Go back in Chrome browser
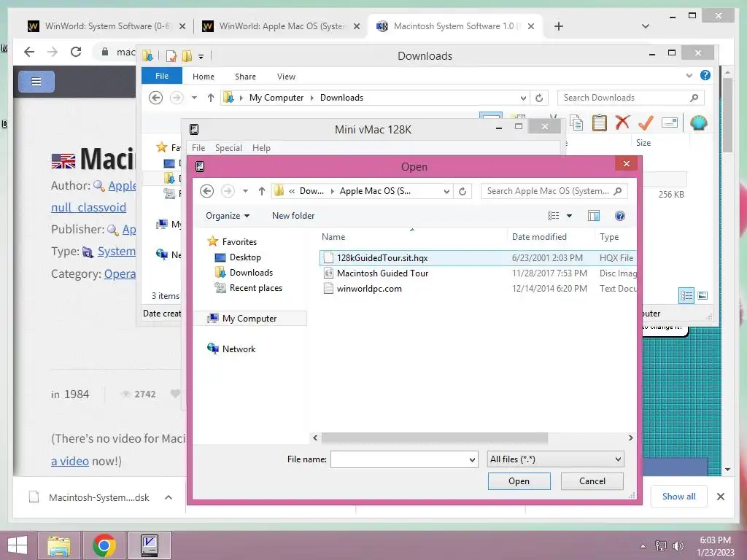Viewport: 747px width, 560px height. 29,52
